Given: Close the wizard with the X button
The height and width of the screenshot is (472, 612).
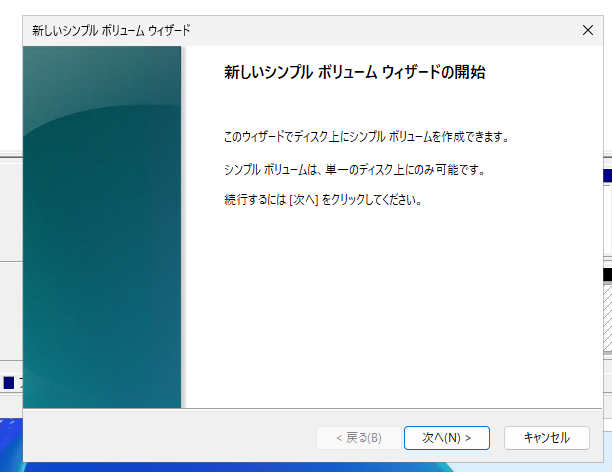Looking at the screenshot, I should pos(588,31).
